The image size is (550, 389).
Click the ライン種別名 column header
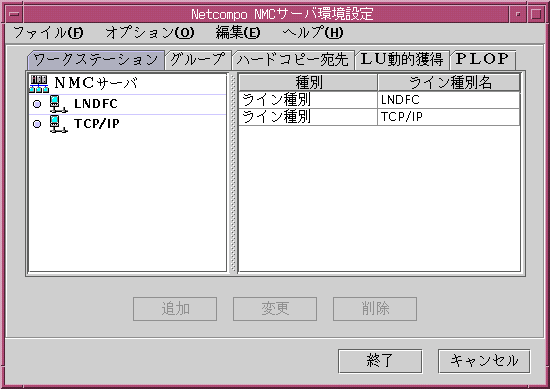pyautogui.click(x=449, y=83)
